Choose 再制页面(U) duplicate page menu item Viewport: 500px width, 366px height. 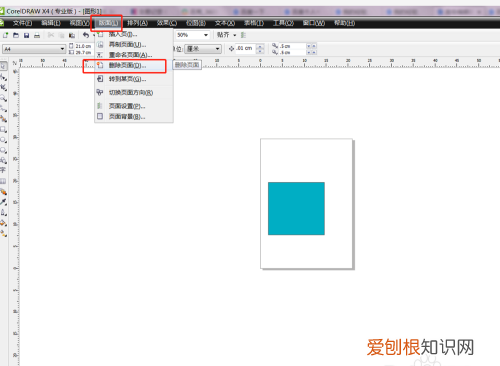coord(134,44)
